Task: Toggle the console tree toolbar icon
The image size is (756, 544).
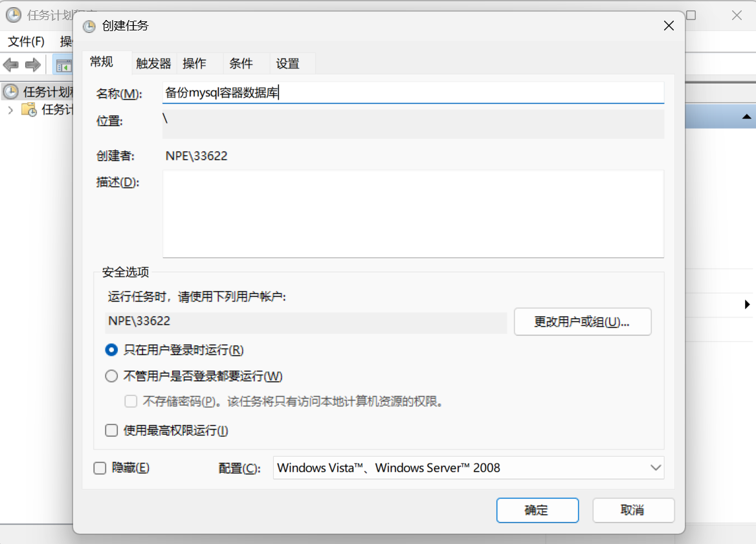Action: [63, 65]
